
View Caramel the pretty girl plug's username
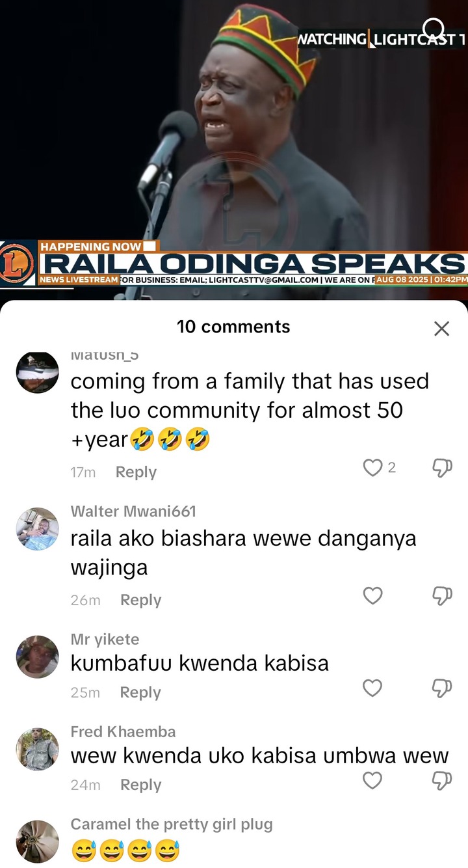pyautogui.click(x=172, y=824)
